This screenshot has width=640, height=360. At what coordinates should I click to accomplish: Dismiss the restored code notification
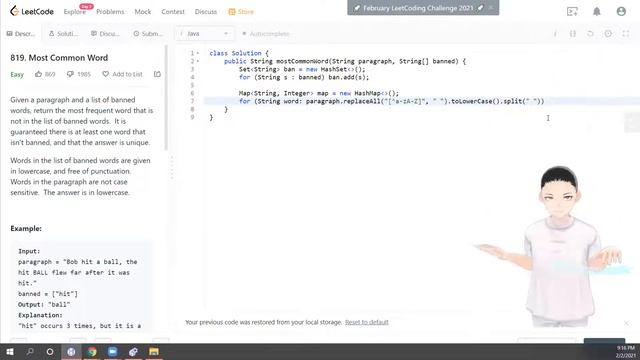626,323
